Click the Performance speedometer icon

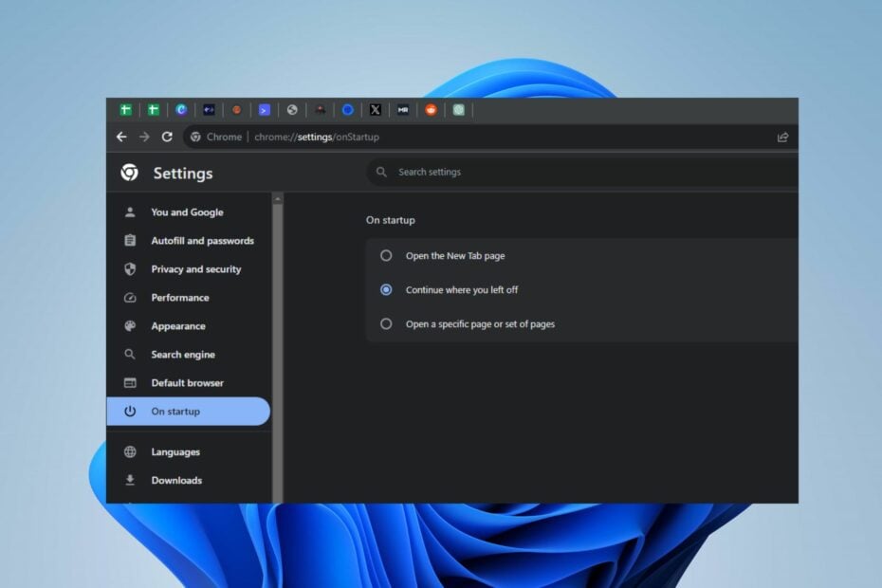(131, 297)
